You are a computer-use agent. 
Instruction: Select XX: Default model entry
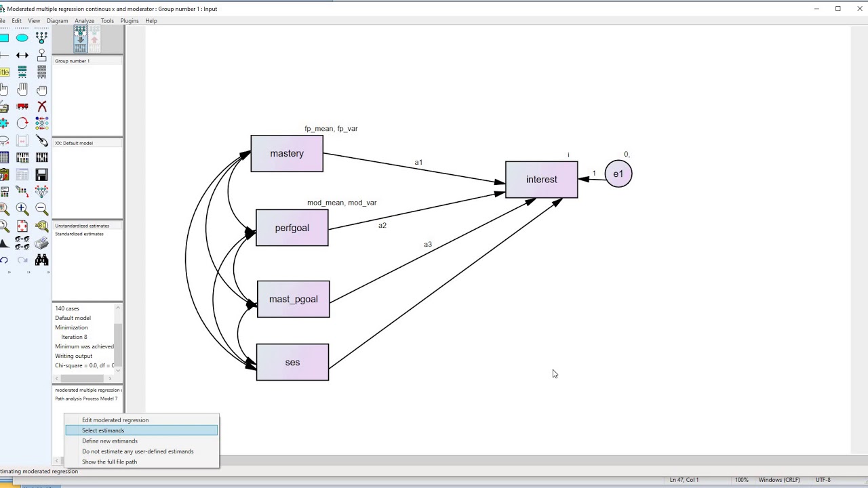coord(74,143)
